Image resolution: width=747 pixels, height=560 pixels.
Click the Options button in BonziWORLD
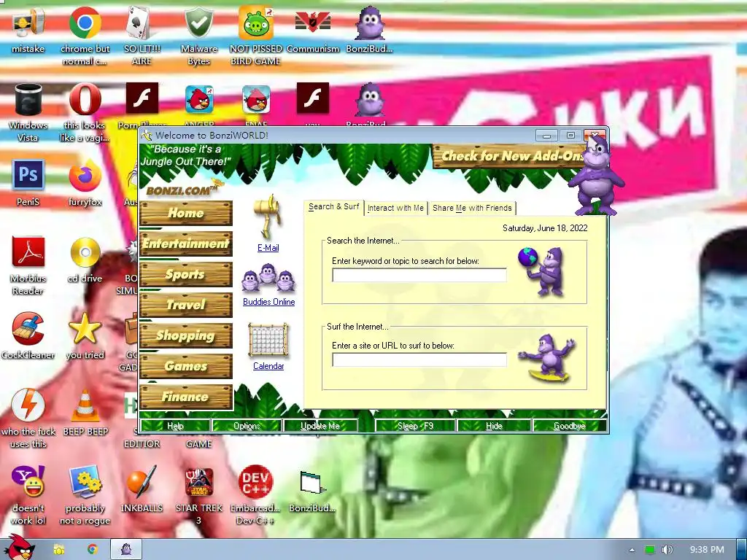coord(247,426)
